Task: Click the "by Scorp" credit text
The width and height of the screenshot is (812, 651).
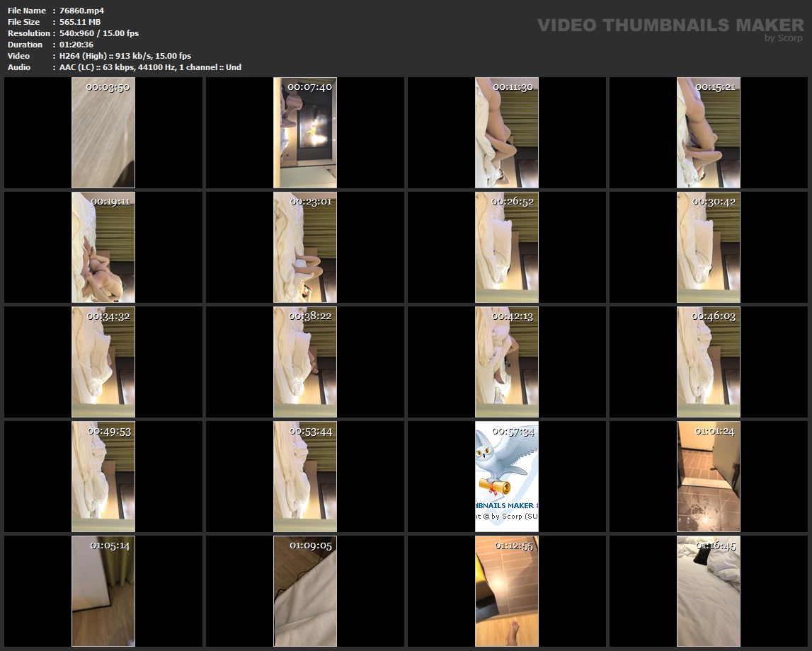Action: coord(784,39)
